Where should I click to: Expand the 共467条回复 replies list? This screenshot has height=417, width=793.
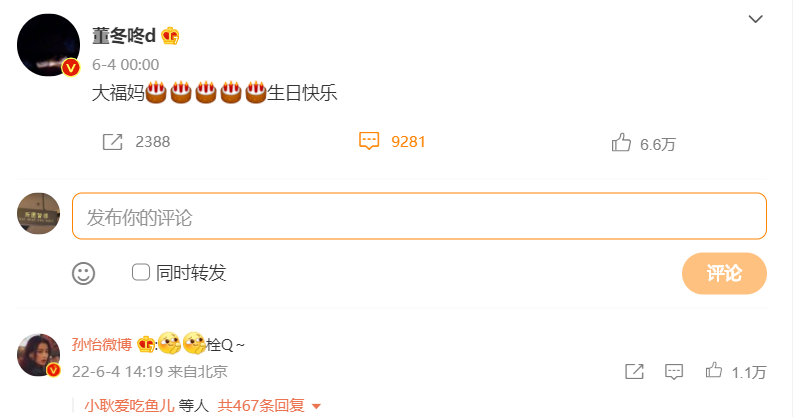[x=261, y=405]
